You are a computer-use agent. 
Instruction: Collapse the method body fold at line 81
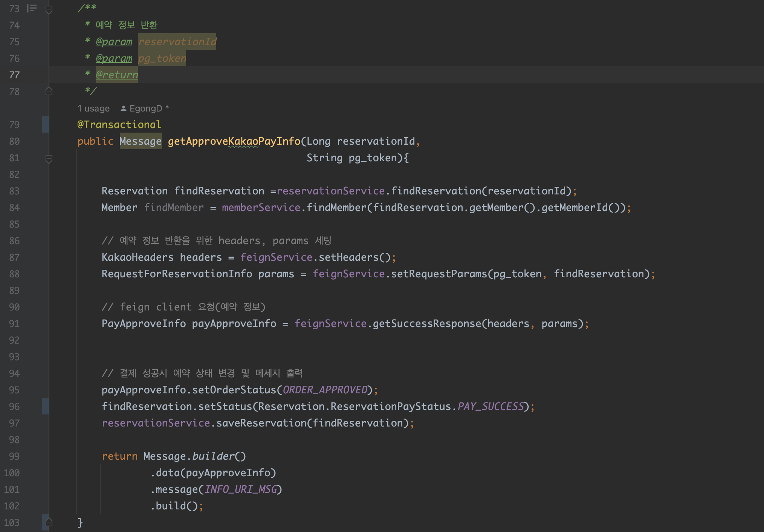(49, 158)
